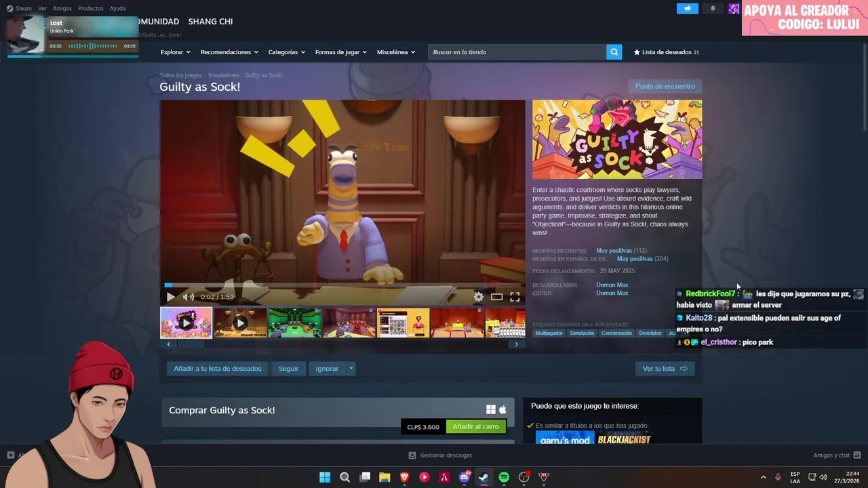Expand the Recomendaciones dropdown
The width and height of the screenshot is (868, 488).
coord(229,52)
